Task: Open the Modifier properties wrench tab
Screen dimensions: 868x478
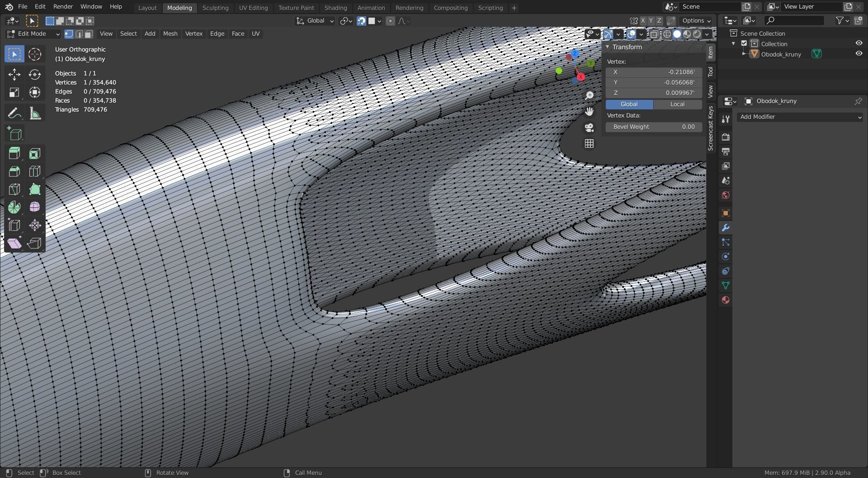Action: click(726, 228)
